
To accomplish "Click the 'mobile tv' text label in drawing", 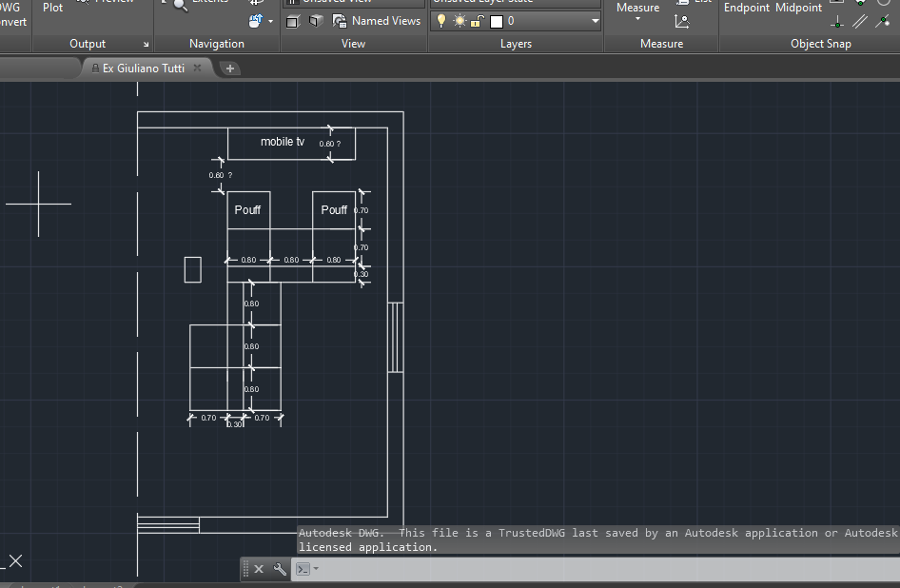I will pos(283,142).
